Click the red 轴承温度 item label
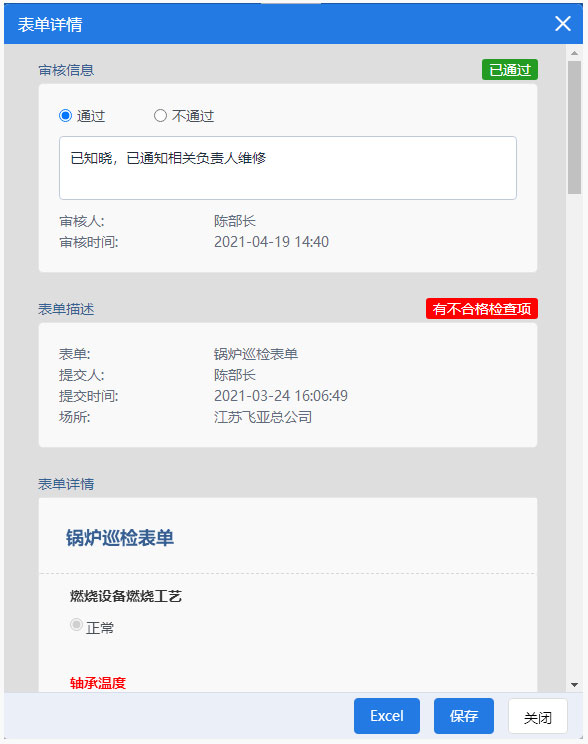This screenshot has width=588, height=744. coord(98,683)
